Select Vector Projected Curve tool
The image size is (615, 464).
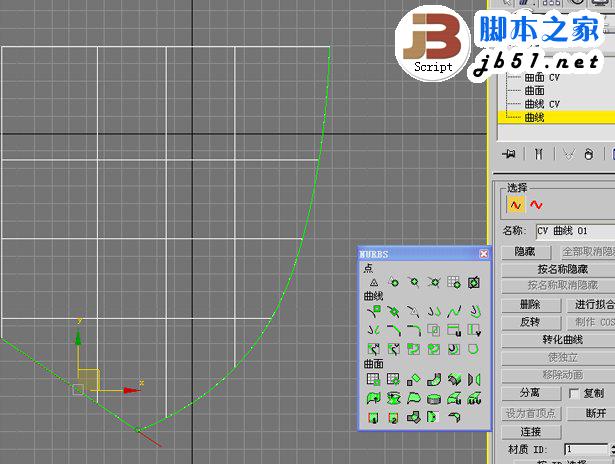[x=394, y=349]
